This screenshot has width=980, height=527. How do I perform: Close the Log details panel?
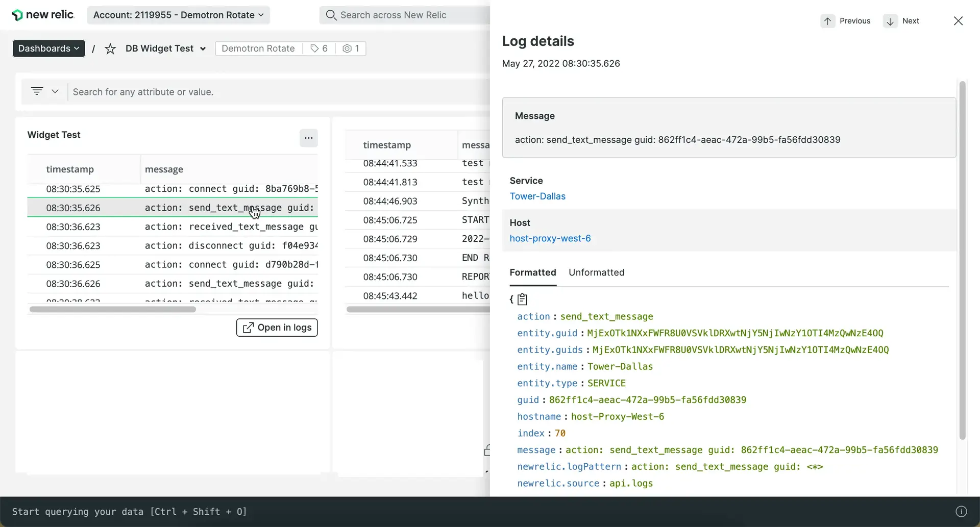click(x=958, y=21)
